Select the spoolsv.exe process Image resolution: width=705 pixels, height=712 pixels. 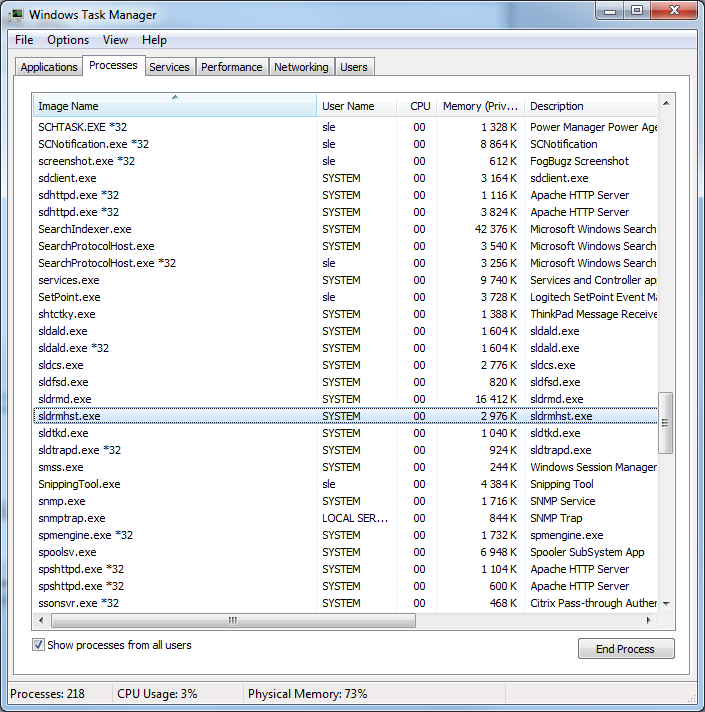click(345, 552)
